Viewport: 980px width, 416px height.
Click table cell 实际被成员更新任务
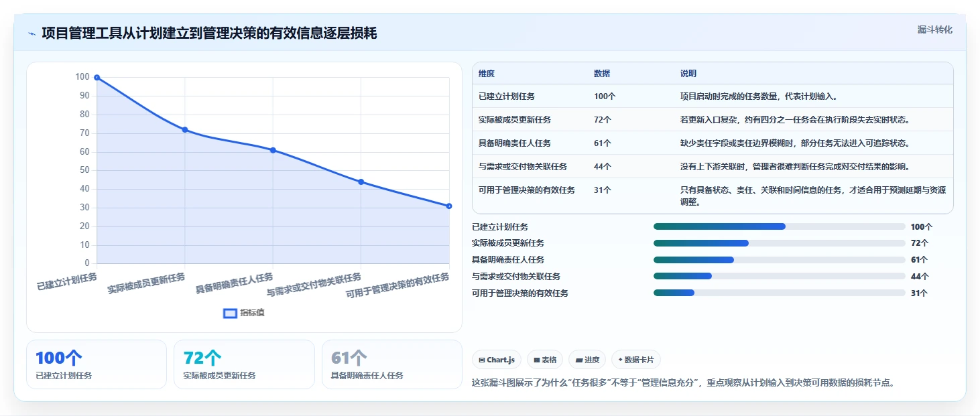(515, 120)
